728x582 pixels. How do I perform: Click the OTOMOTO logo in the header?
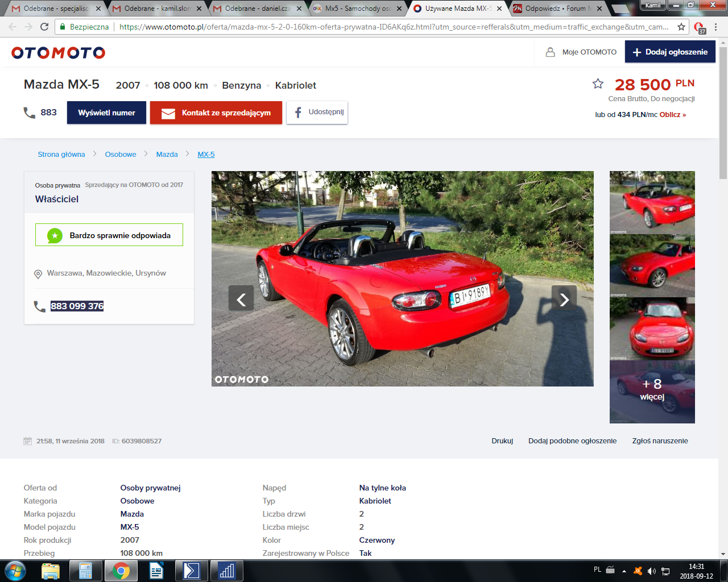click(58, 53)
